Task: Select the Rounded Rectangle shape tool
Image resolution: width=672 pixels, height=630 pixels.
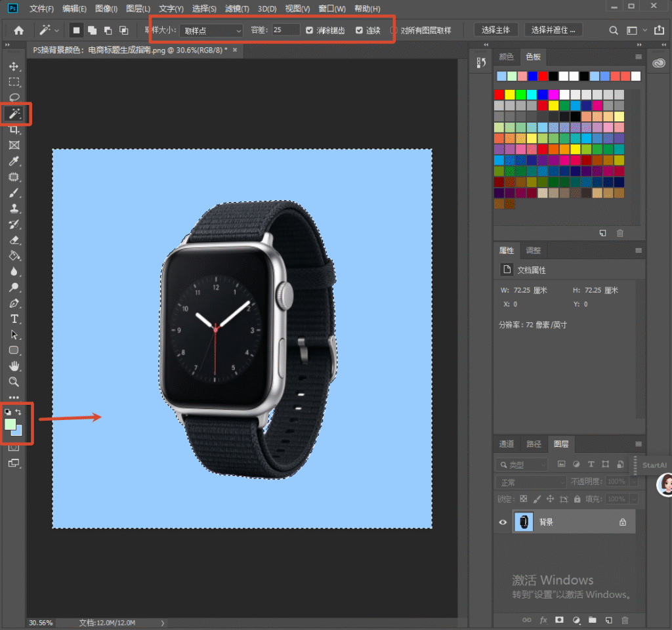Action: [x=14, y=350]
